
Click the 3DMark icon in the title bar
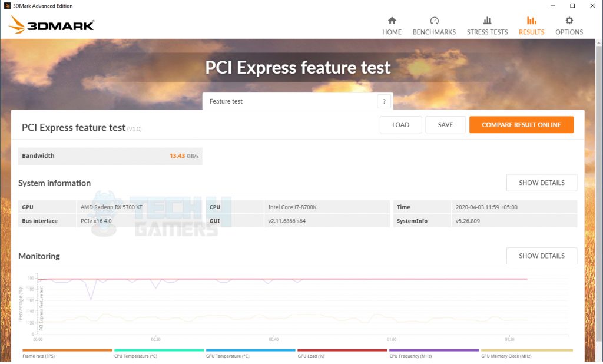[x=6, y=5]
